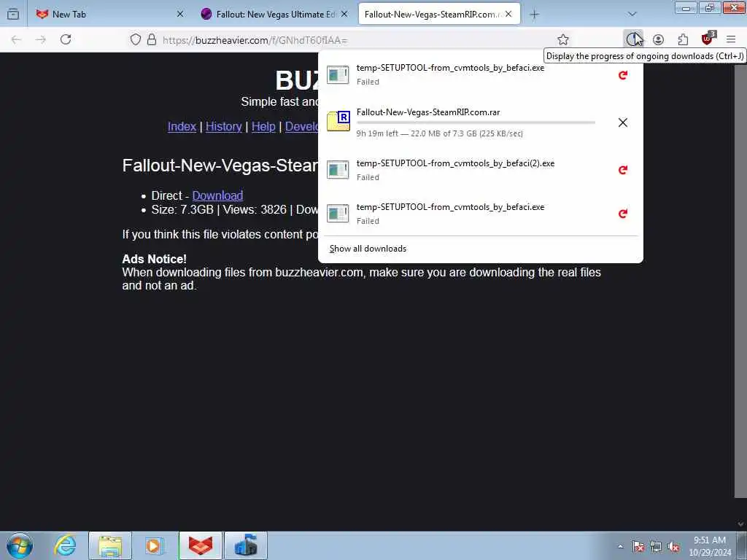
Task: Retry the first failed befaci.exe download
Action: (x=623, y=75)
